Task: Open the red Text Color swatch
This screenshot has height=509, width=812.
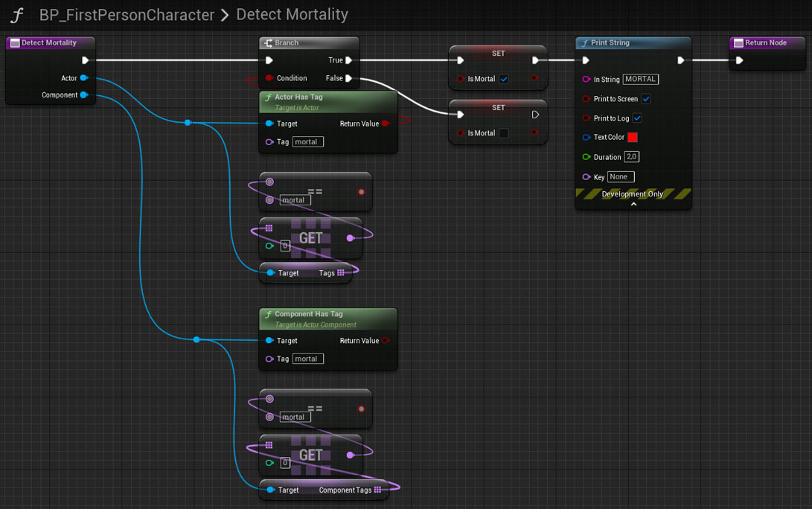Action: pyautogui.click(x=633, y=137)
